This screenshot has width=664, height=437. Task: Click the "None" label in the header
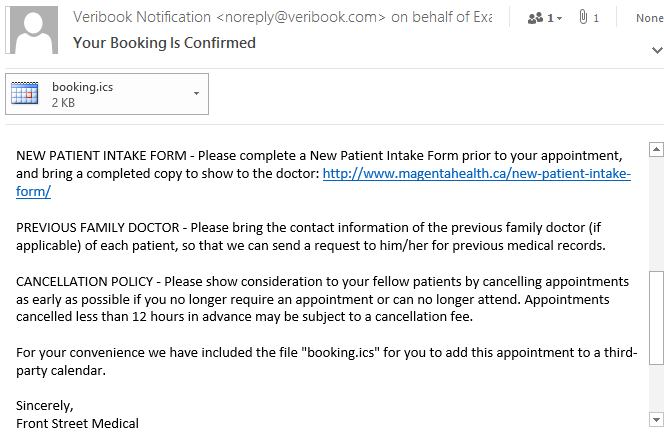[x=648, y=18]
